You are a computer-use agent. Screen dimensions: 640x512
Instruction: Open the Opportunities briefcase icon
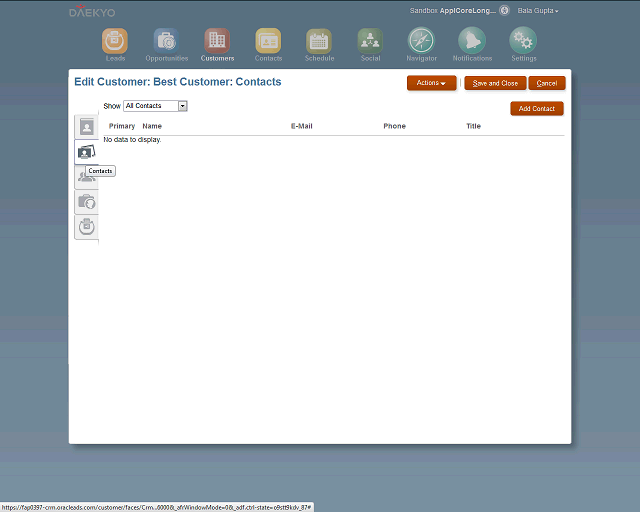click(166, 40)
